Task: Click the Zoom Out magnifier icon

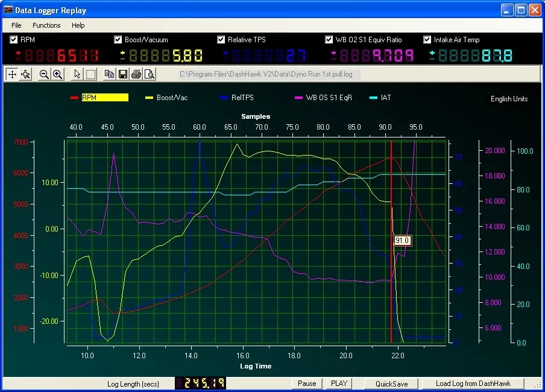Action: point(43,74)
